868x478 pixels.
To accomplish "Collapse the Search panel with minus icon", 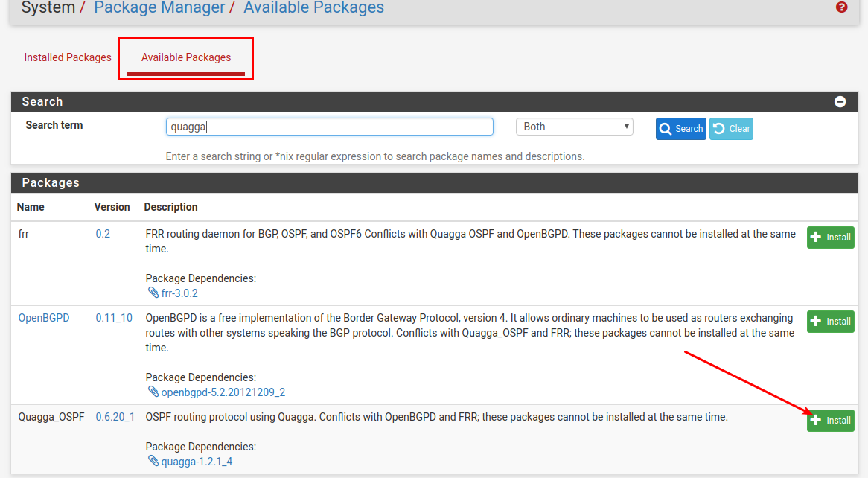I will point(840,102).
